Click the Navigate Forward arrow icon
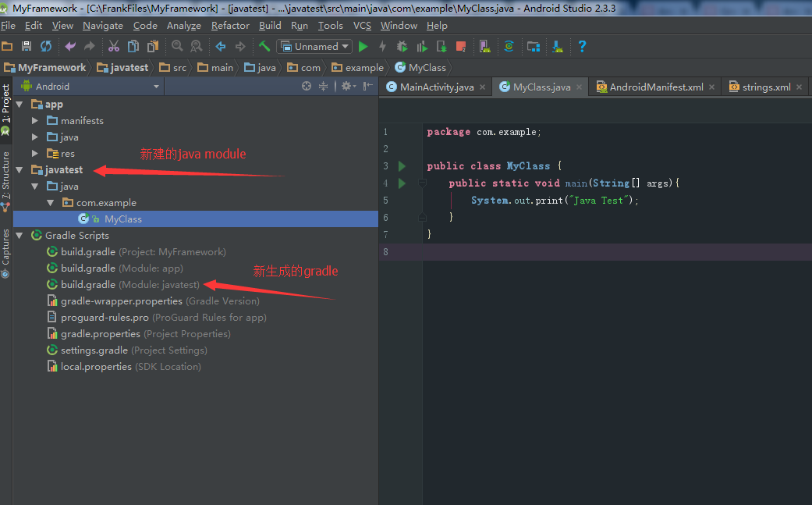Image resolution: width=812 pixels, height=505 pixels. click(240, 47)
